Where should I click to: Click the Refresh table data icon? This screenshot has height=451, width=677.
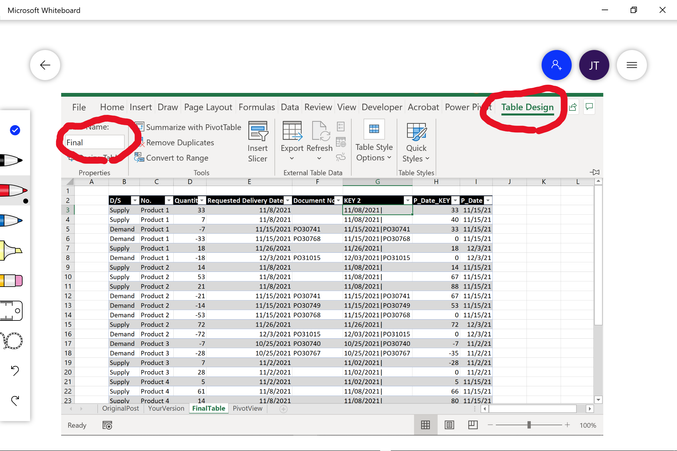[x=320, y=131]
